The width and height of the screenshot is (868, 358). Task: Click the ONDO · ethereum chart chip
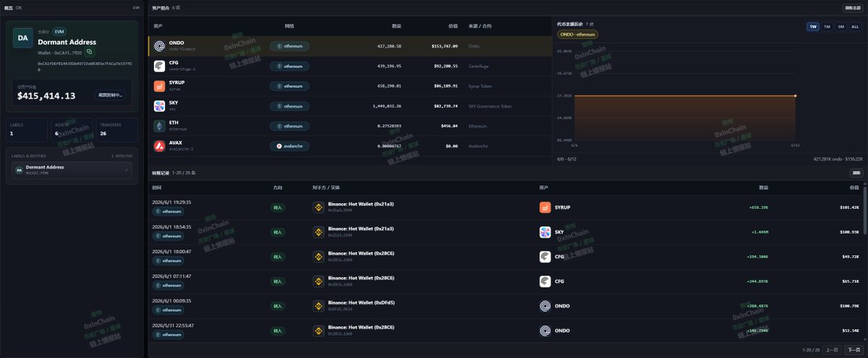tap(577, 34)
